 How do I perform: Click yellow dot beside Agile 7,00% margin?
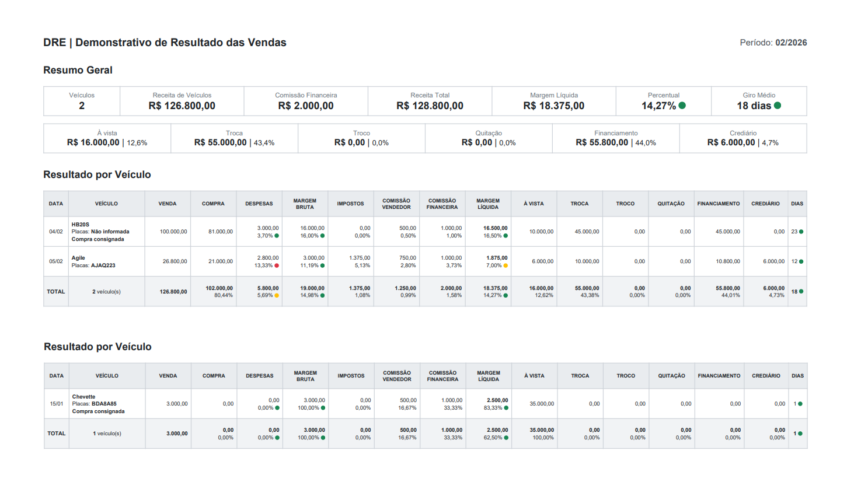click(506, 266)
